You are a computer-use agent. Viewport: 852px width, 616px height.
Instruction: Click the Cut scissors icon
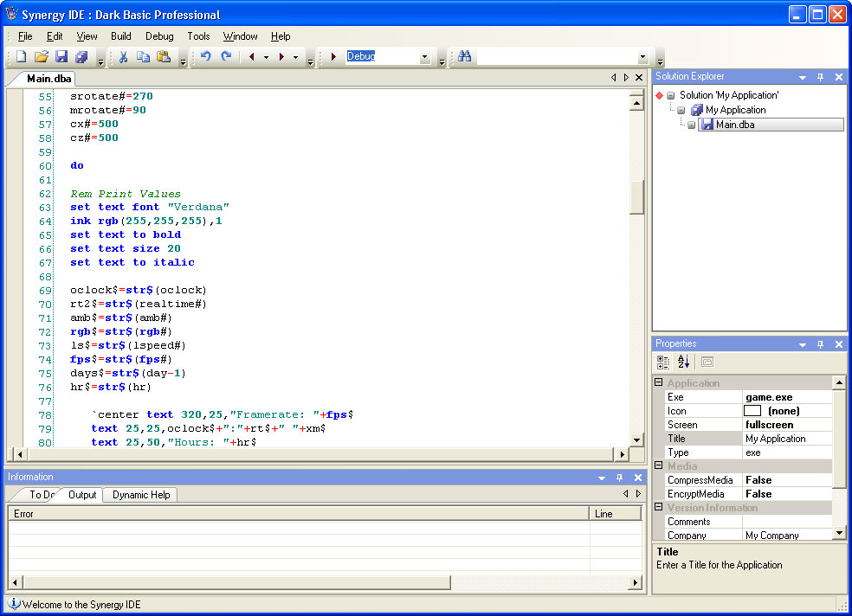click(123, 57)
